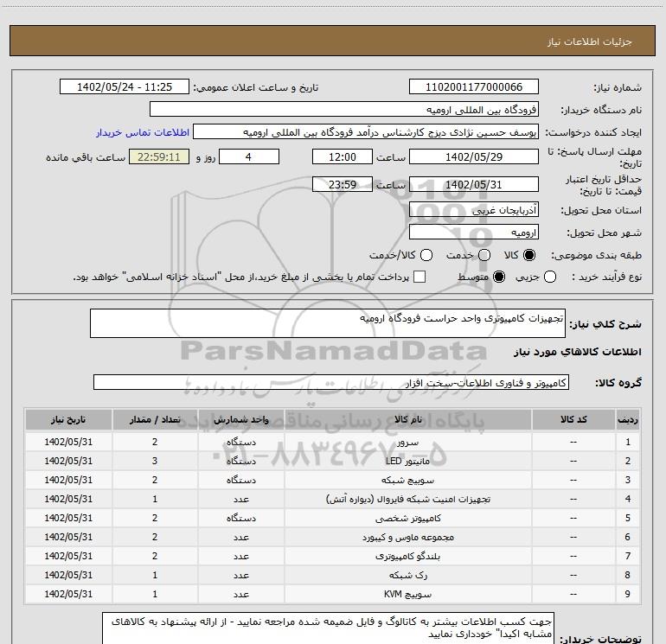Click the استان محل تحویل field

(473, 210)
